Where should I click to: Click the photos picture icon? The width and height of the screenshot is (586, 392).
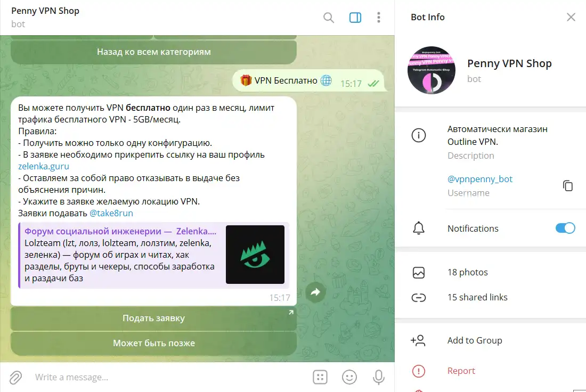coord(419,272)
